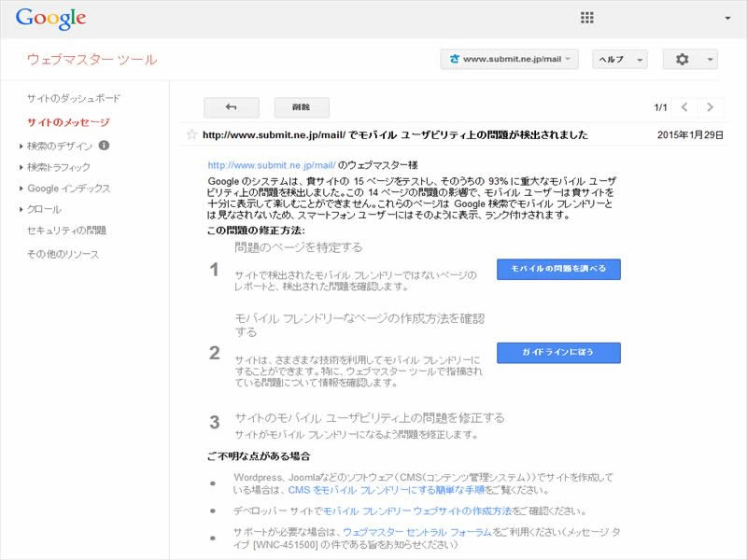Click the 削除 delete button
This screenshot has height=560, width=747.
[x=302, y=107]
